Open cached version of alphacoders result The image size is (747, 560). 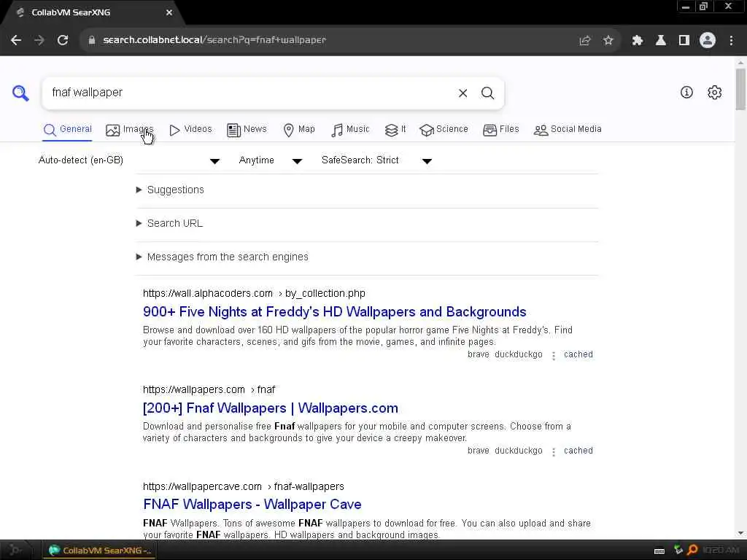(x=578, y=354)
